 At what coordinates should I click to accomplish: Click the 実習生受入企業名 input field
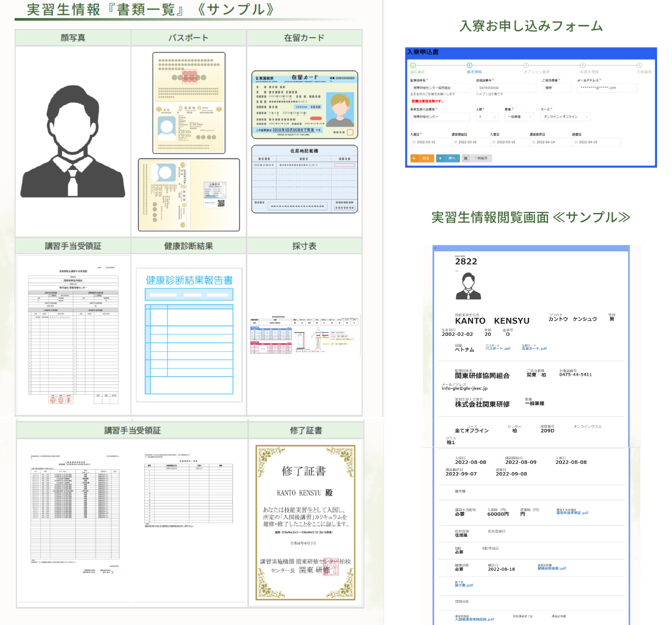(x=440, y=117)
